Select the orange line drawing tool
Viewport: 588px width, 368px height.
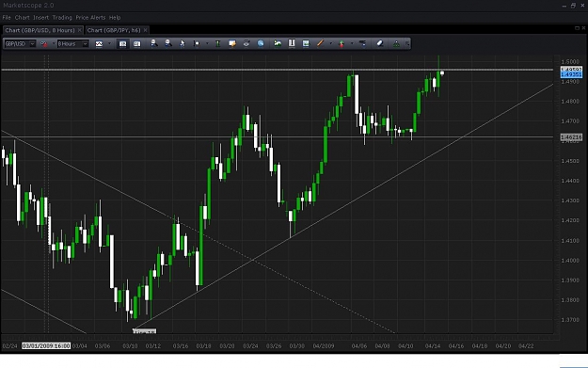[x=320, y=43]
